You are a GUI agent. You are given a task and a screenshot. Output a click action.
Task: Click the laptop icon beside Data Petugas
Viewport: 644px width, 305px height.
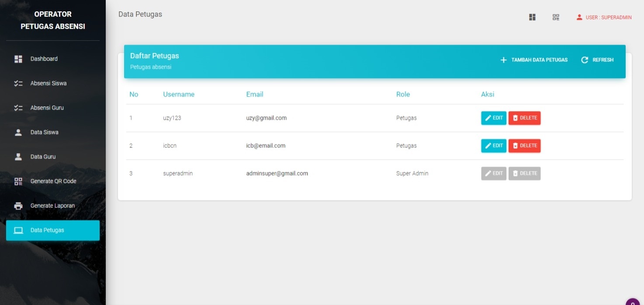pos(18,230)
